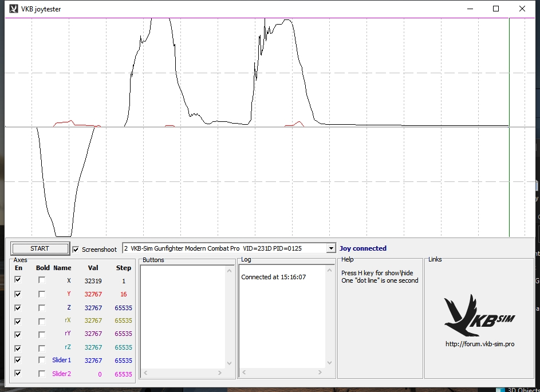Click the Log panel scroll down arrow
540x392 pixels.
(x=330, y=363)
